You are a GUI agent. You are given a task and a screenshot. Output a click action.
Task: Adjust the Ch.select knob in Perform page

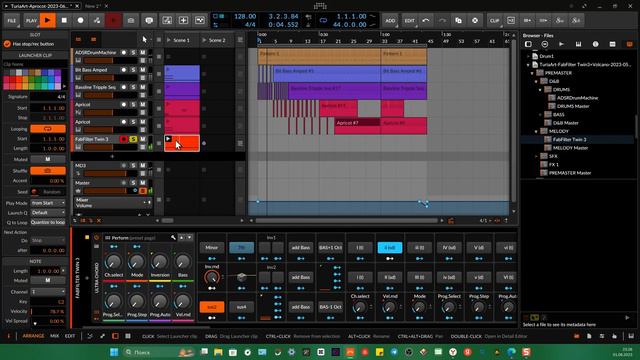pos(113,262)
